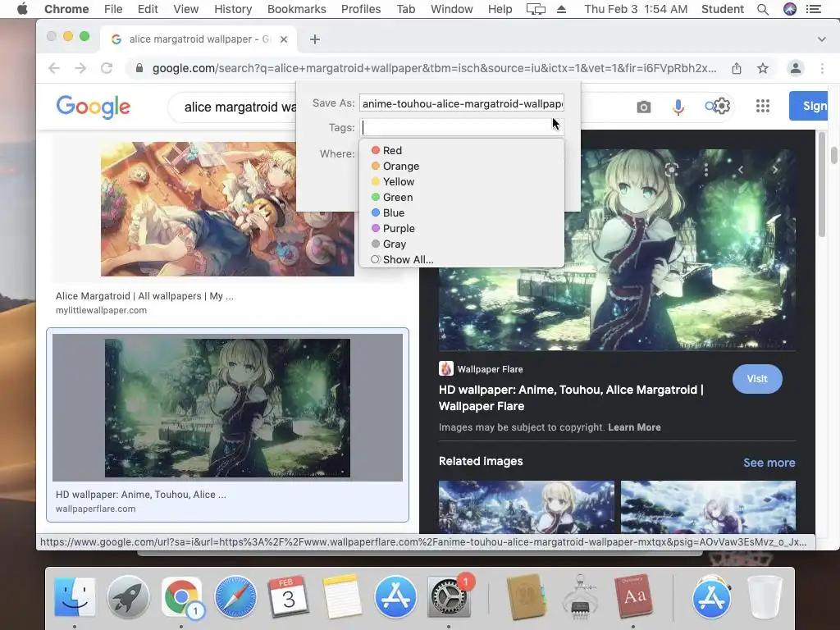Open the preview image three-dot options
840x630 pixels.
tap(706, 170)
